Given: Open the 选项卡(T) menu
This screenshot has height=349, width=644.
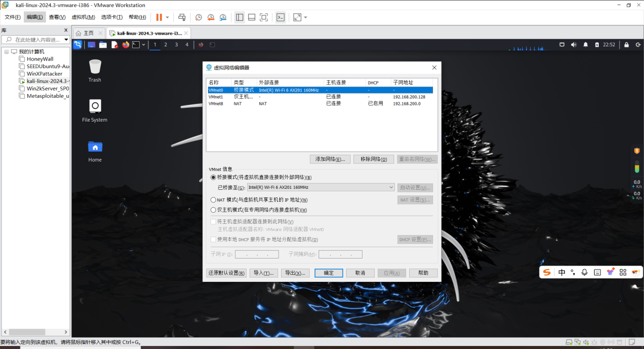Looking at the screenshot, I should [x=112, y=17].
